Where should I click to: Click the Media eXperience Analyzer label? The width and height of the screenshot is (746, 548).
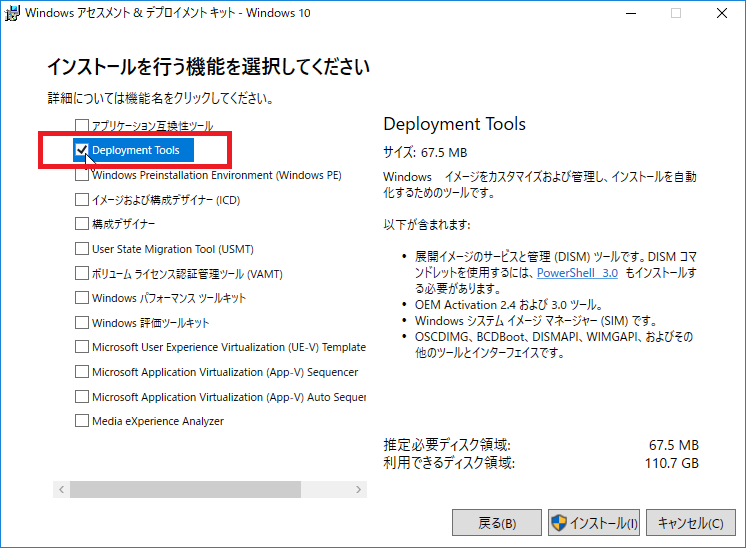(158, 421)
